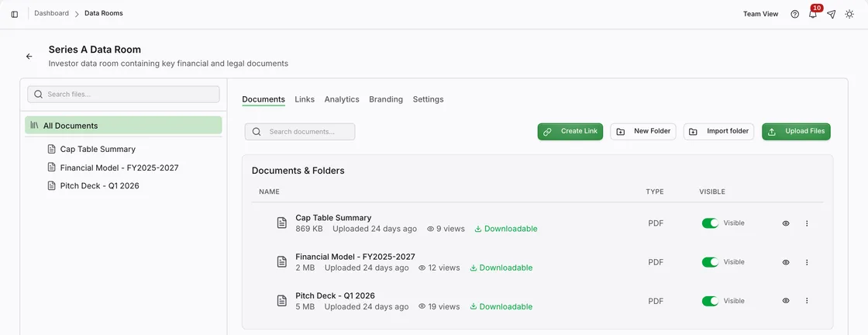Open more options for Pitch Deck row
The height and width of the screenshot is (335, 868).
(807, 301)
